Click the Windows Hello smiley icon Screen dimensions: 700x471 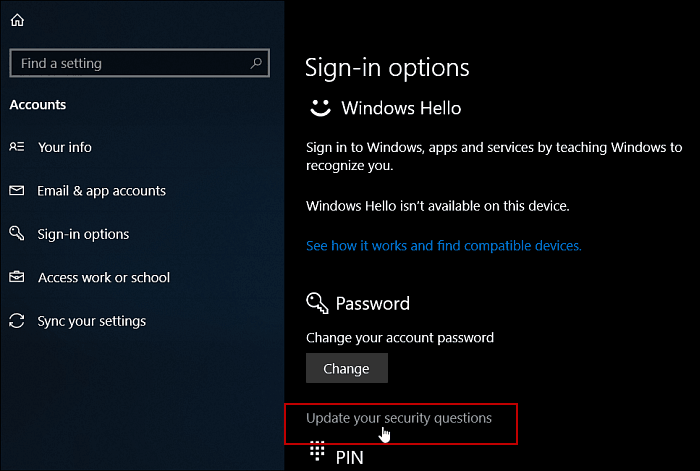click(321, 108)
